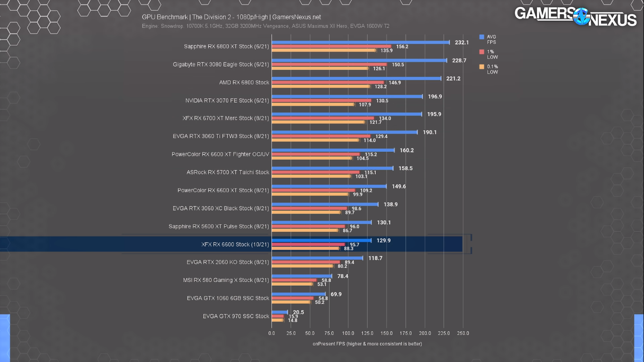Click the PowerColor RX 6600 XT Fighter OC/UV label
Viewport: 644px width, 362px height.
[x=221, y=154]
